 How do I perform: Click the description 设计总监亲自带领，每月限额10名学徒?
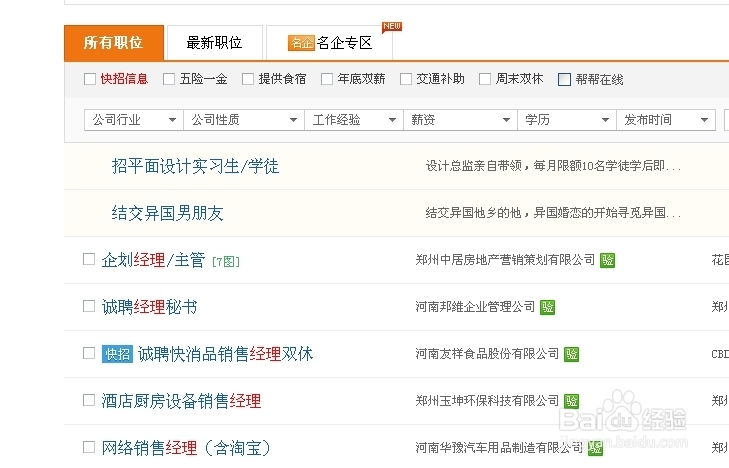pos(553,166)
